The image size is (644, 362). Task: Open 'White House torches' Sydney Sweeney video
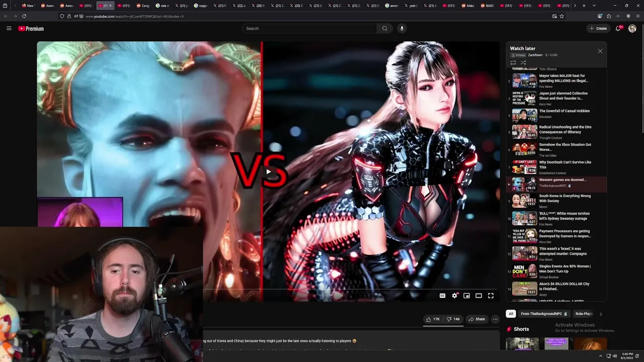pos(556,218)
